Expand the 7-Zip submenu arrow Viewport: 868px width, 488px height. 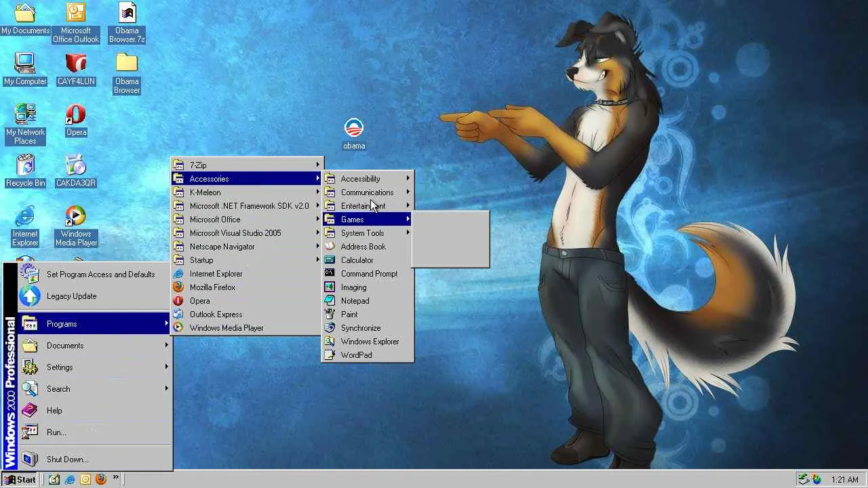[317, 165]
